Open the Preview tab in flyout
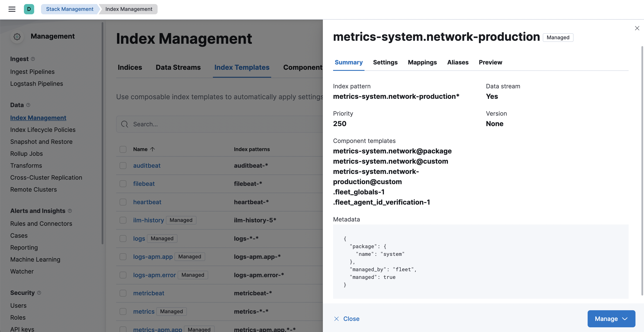644x332 pixels. [490, 62]
